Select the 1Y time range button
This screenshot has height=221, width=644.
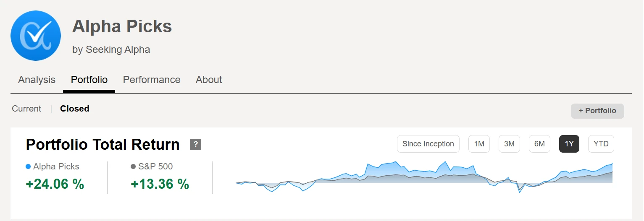point(569,144)
